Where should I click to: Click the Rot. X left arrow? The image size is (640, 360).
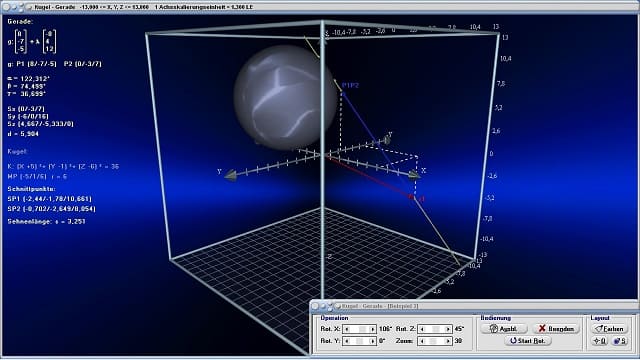click(x=347, y=329)
